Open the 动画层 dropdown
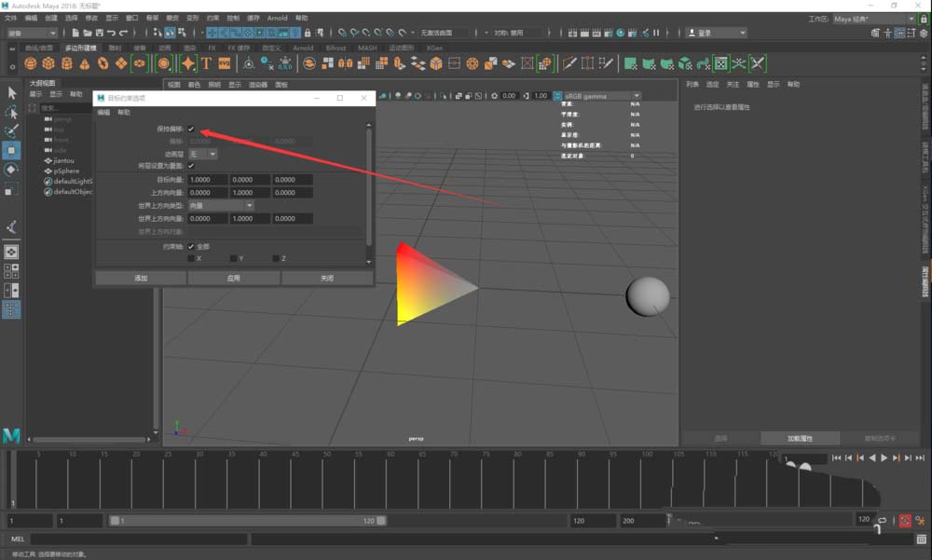This screenshot has width=932, height=560. pyautogui.click(x=203, y=153)
